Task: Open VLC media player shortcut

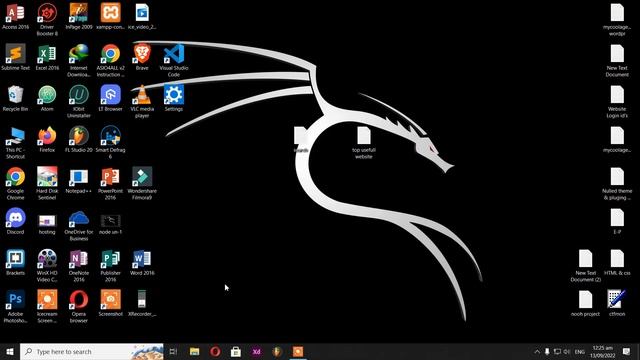Action: [x=142, y=102]
